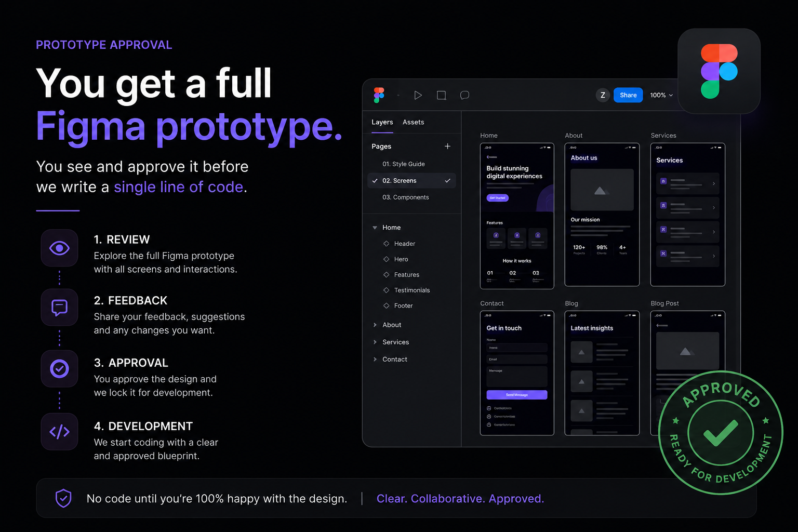Click the "1. REVIEW" step heading
Viewport: 798px width, 532px height.
point(122,240)
